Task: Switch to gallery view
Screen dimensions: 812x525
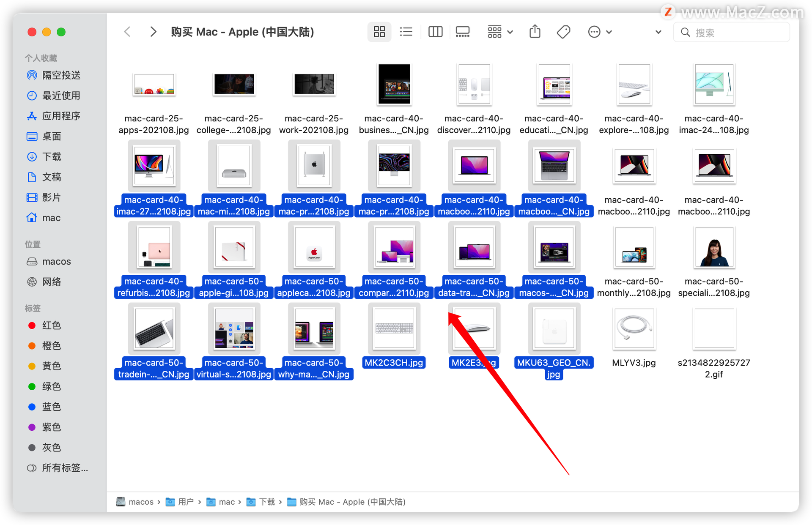Action: [462, 32]
